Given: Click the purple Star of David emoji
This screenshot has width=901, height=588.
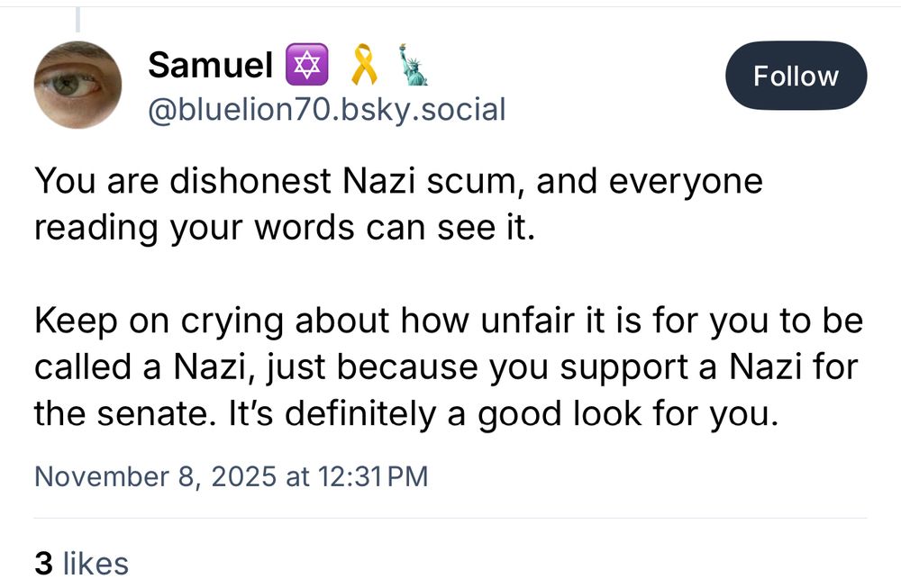Looking at the screenshot, I should 302,65.
